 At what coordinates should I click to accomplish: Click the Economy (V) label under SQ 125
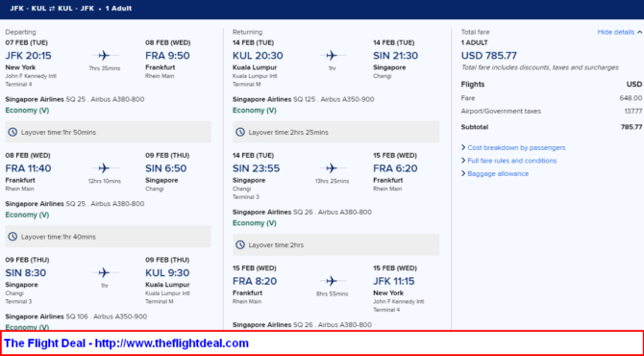point(254,111)
